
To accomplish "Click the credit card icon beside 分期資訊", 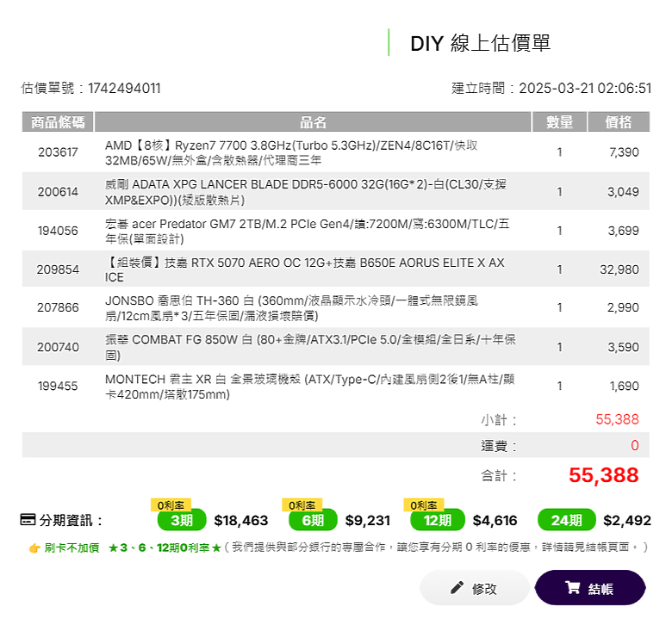I will 28,520.
